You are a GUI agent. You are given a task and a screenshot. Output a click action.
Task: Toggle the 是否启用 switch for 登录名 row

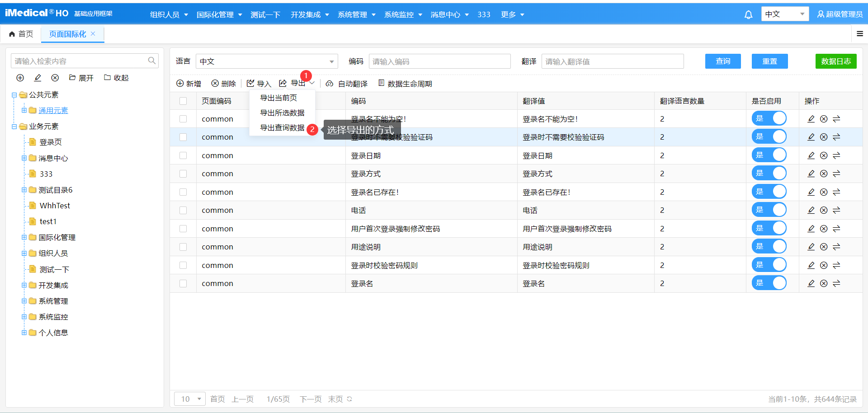pos(769,283)
